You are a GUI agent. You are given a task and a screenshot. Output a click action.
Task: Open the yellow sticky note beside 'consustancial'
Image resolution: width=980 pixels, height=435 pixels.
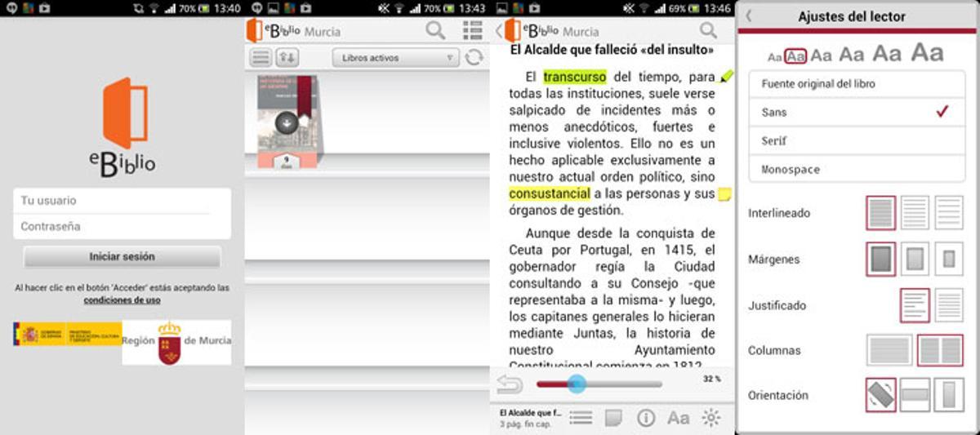coord(724,194)
